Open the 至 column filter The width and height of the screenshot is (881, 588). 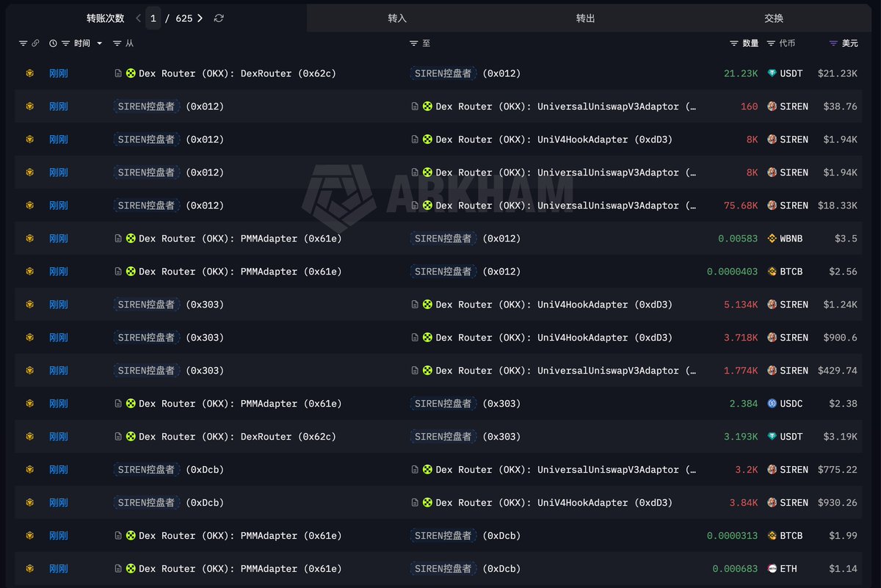[414, 44]
